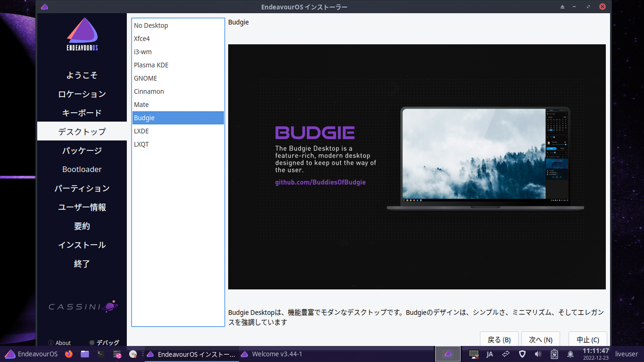Click the disc installer launcher icon

click(133, 354)
